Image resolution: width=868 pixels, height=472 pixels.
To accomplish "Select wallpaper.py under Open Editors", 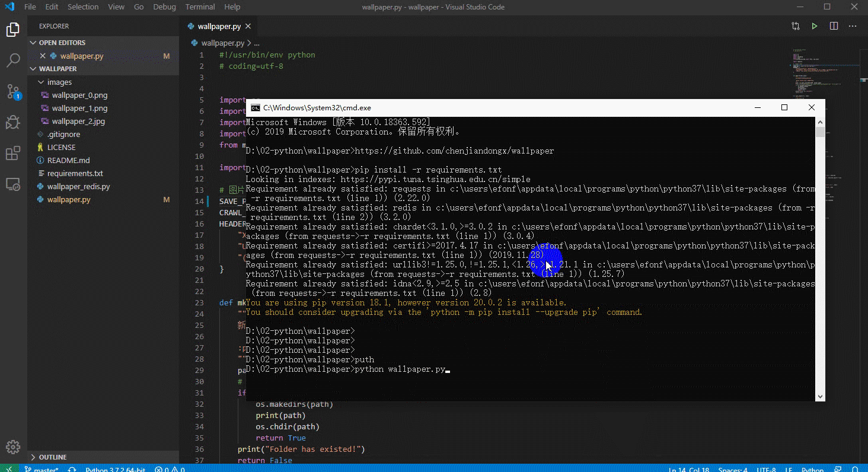I will coord(103,56).
